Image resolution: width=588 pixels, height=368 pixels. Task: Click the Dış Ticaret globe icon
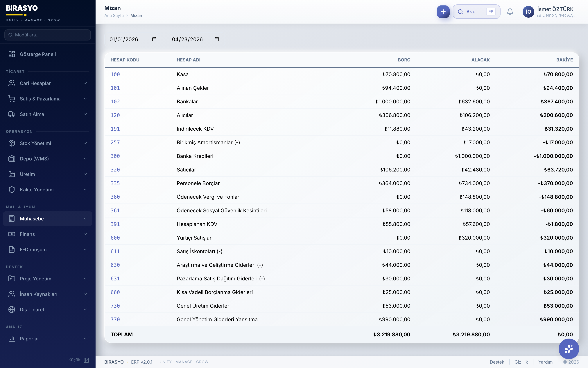pyautogui.click(x=12, y=310)
